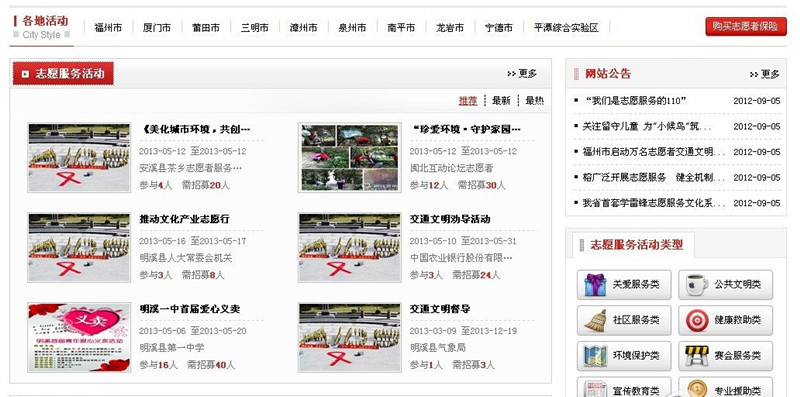Click the 社区服务类 category button label

pos(636,320)
